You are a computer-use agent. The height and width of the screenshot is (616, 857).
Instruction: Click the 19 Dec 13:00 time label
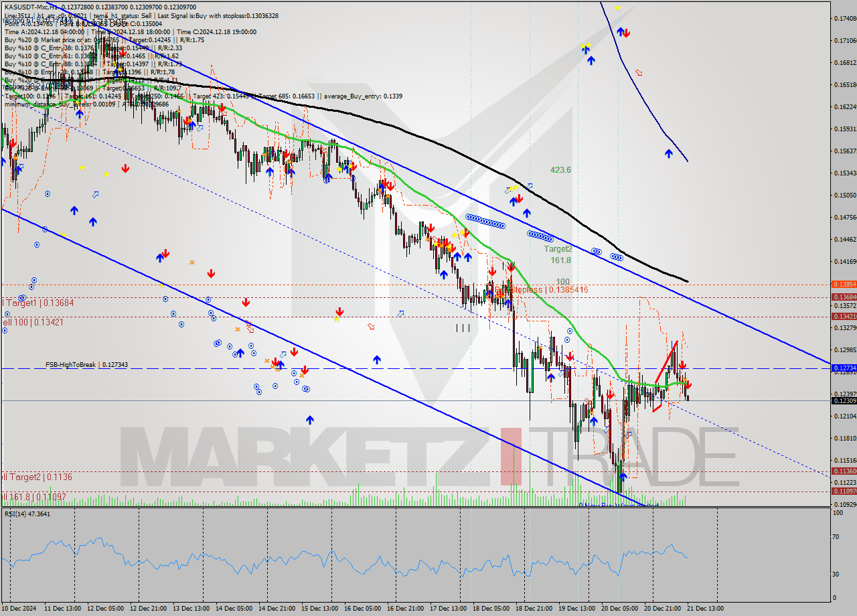576,609
